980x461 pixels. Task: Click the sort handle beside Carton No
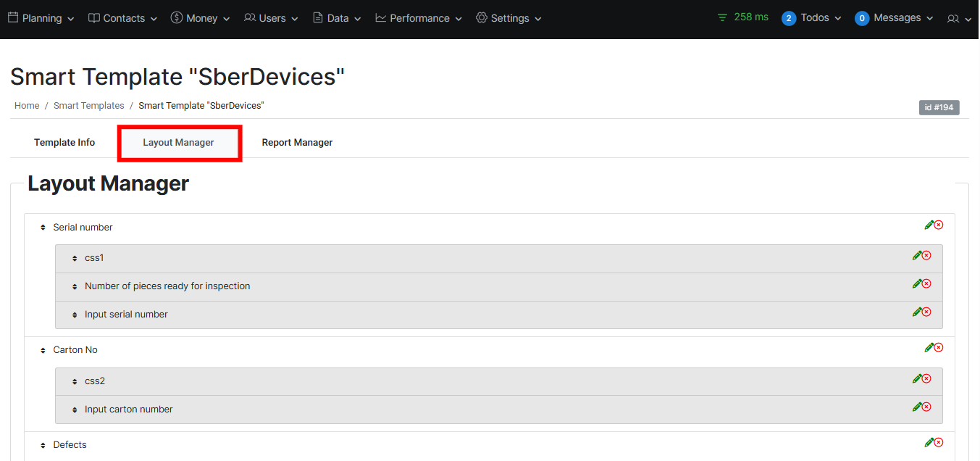point(43,351)
